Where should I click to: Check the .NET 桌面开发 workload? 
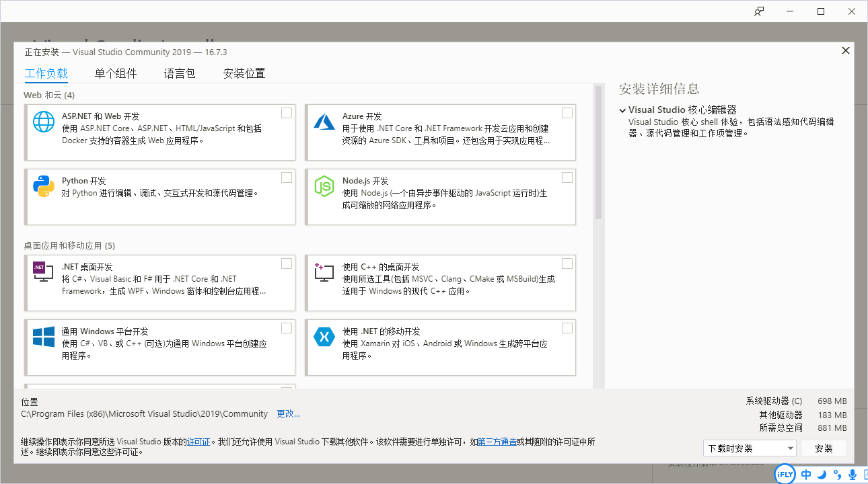point(287,264)
